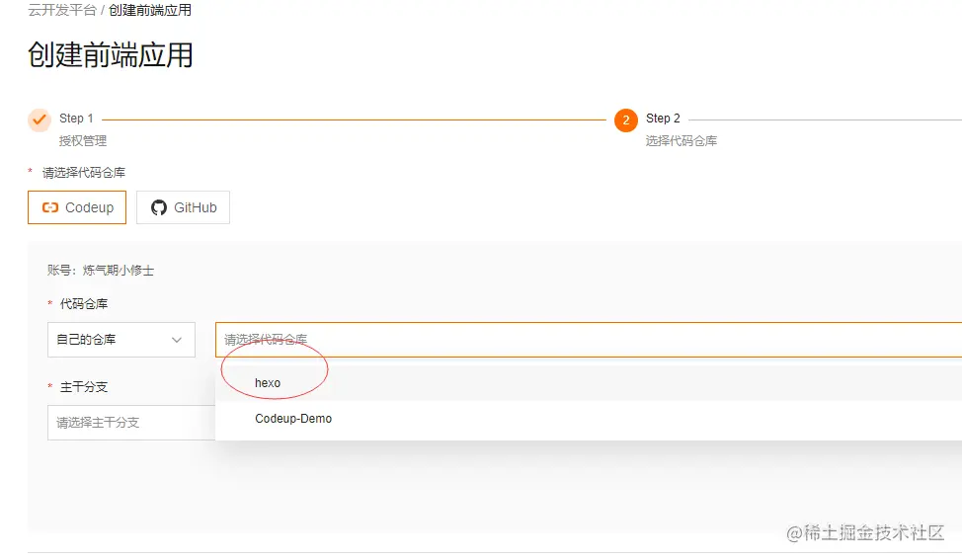Click the 授权管理 step description
Screen dimensions: 962x560
pos(83,141)
